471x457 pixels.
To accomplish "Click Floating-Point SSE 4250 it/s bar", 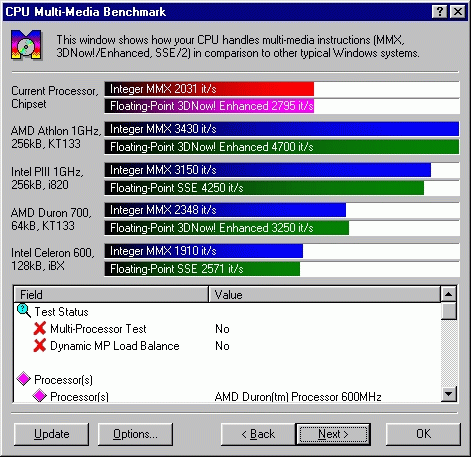I will (x=264, y=188).
